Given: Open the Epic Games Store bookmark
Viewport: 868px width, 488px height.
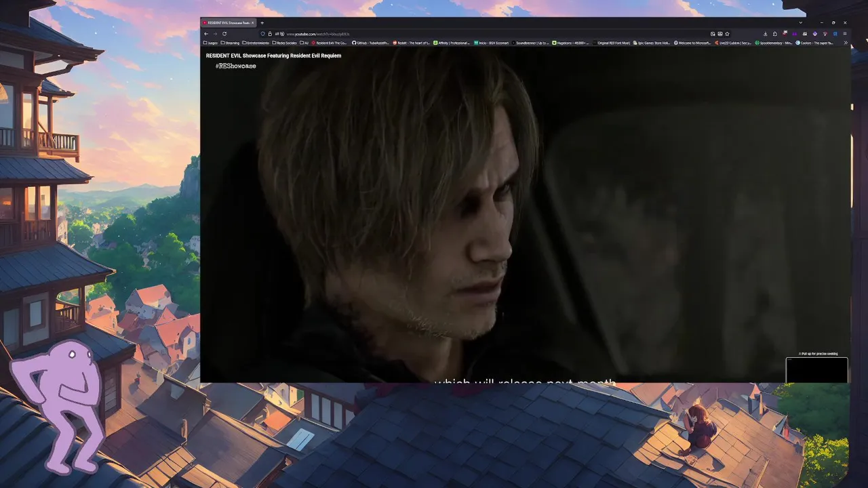Looking at the screenshot, I should click(x=652, y=43).
